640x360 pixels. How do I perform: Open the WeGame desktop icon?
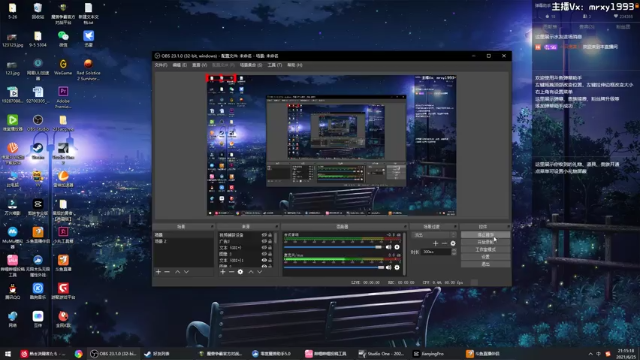63,67
